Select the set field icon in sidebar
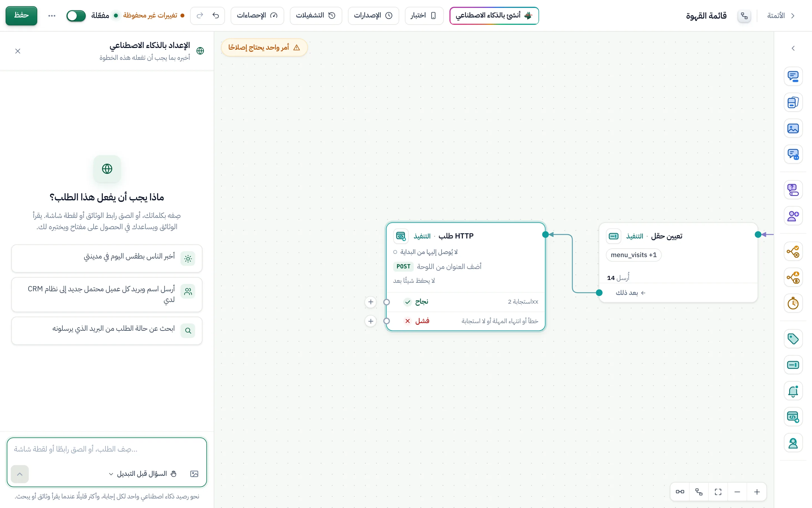812x508 pixels. click(793, 365)
